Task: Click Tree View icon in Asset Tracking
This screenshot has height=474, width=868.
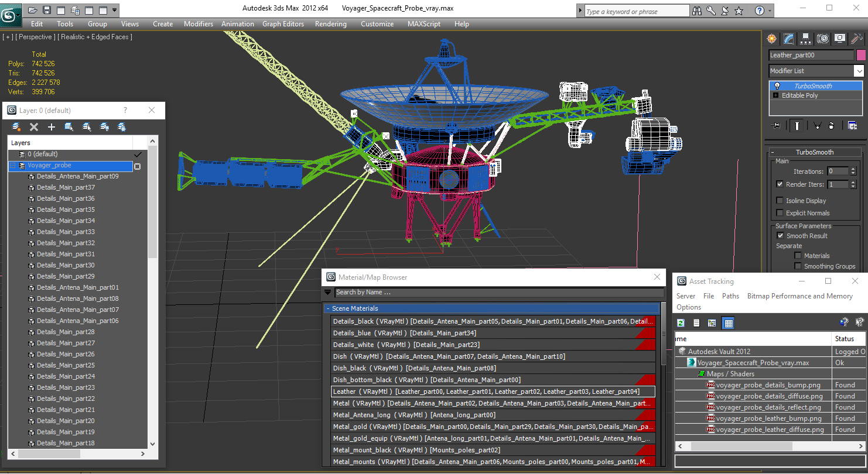Action: (x=712, y=322)
